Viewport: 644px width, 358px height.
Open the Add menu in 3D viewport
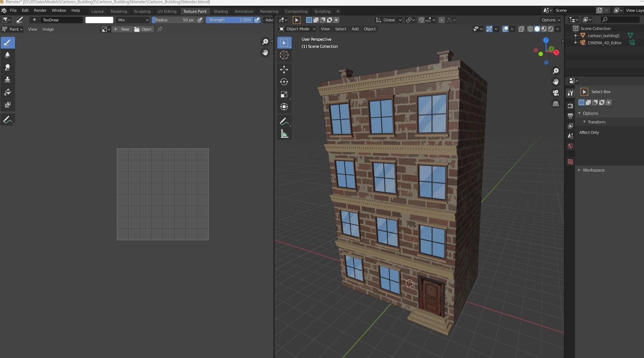point(355,29)
